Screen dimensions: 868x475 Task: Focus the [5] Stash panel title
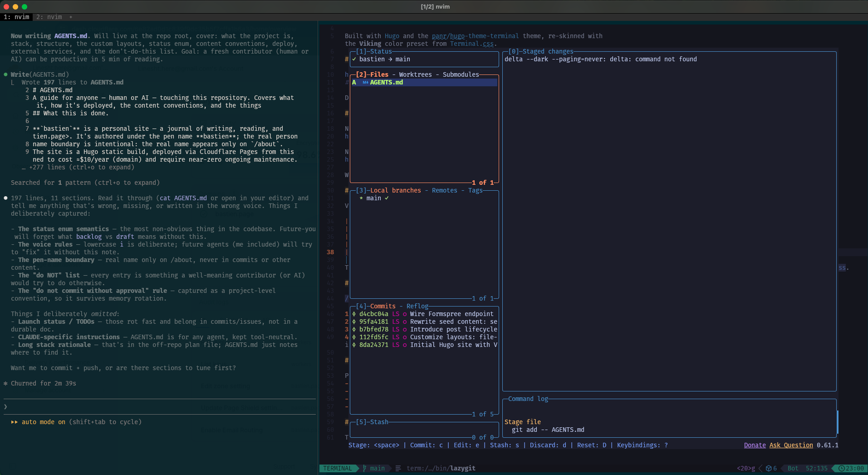pos(372,422)
